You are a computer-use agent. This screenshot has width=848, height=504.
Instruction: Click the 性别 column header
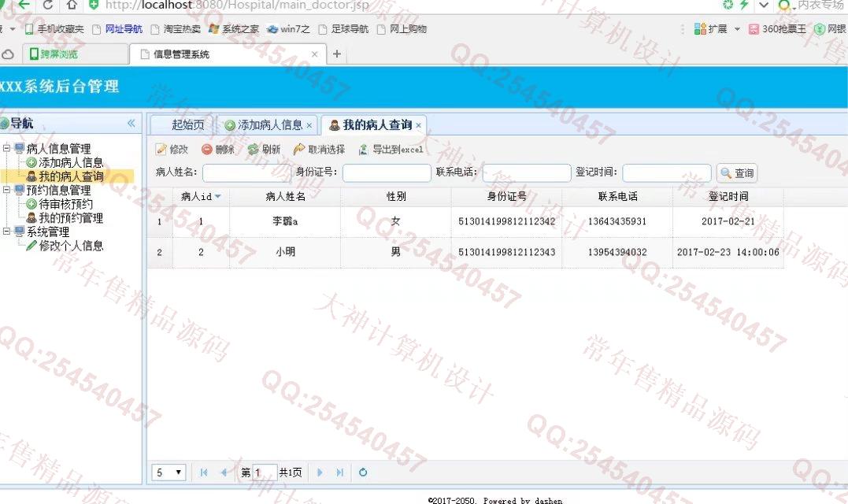point(395,196)
